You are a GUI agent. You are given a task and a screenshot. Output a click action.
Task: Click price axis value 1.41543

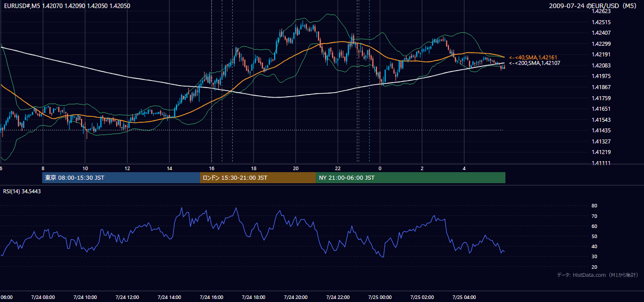(601, 120)
